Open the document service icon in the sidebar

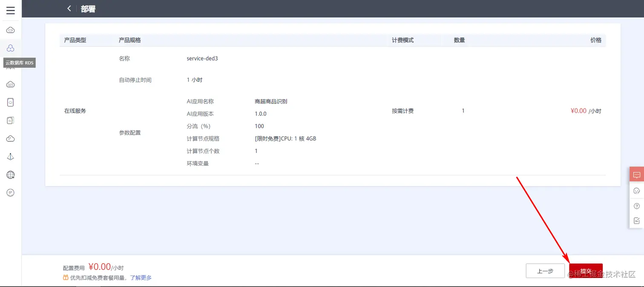(11, 120)
